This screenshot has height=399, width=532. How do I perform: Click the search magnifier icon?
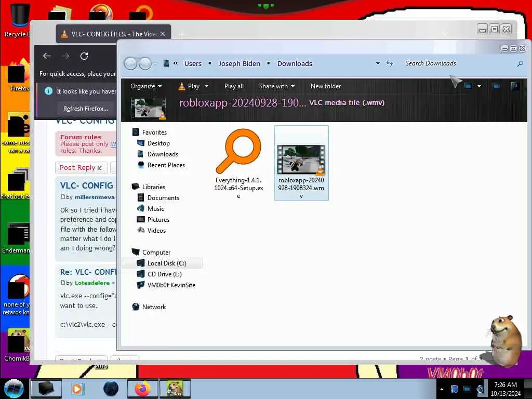[520, 63]
